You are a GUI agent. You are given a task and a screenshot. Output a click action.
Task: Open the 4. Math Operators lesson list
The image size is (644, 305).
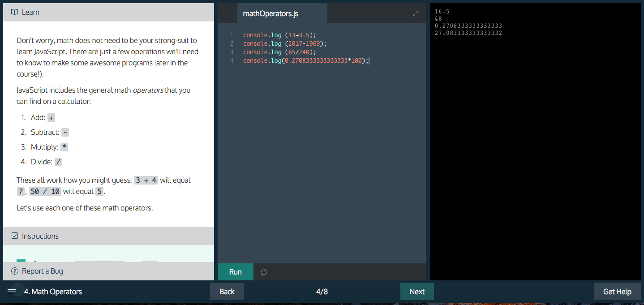pyautogui.click(x=53, y=292)
